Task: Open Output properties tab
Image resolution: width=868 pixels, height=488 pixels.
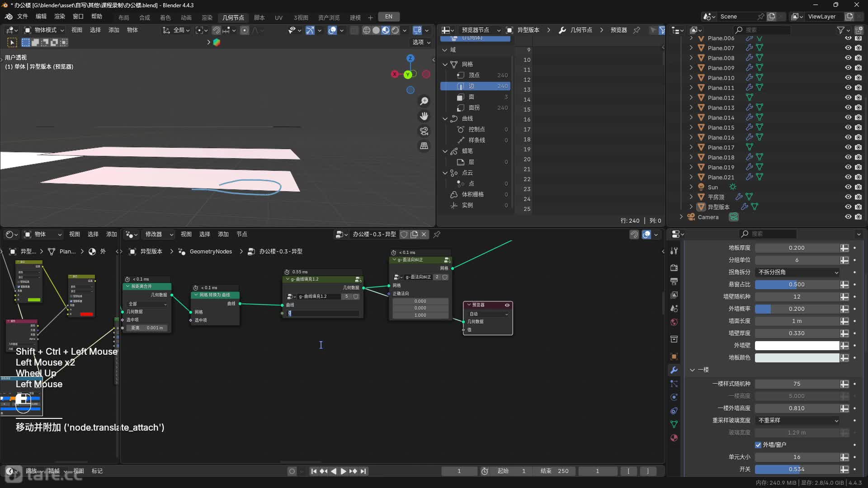Action: tap(674, 282)
